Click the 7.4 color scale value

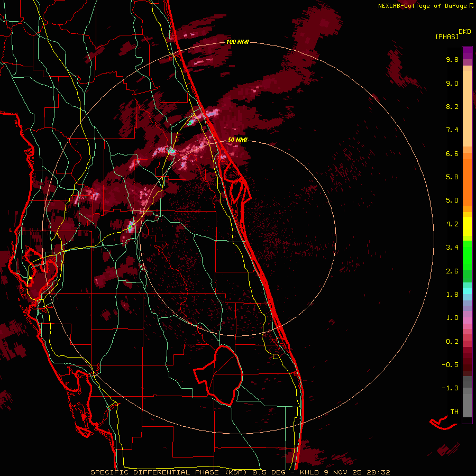[x=452, y=130]
